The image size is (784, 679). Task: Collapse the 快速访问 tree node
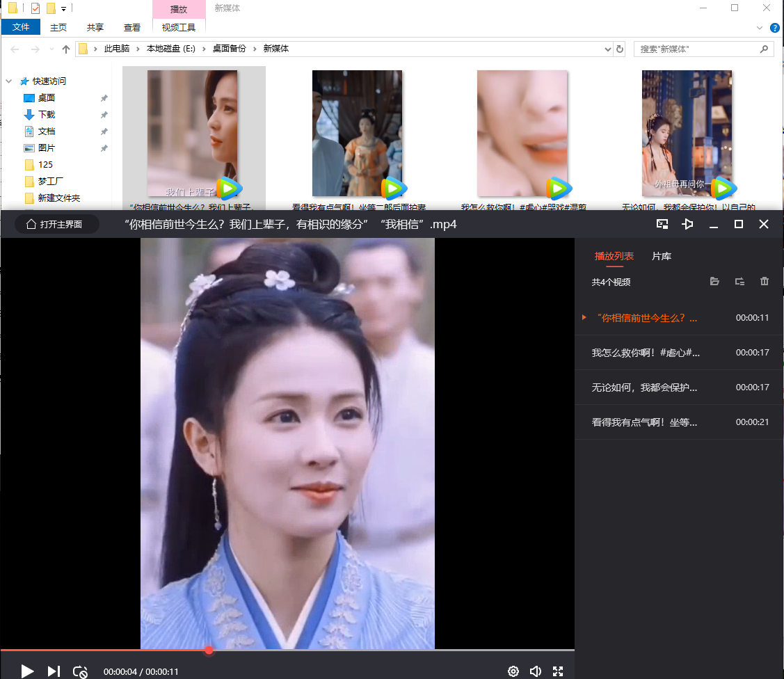pos(9,81)
